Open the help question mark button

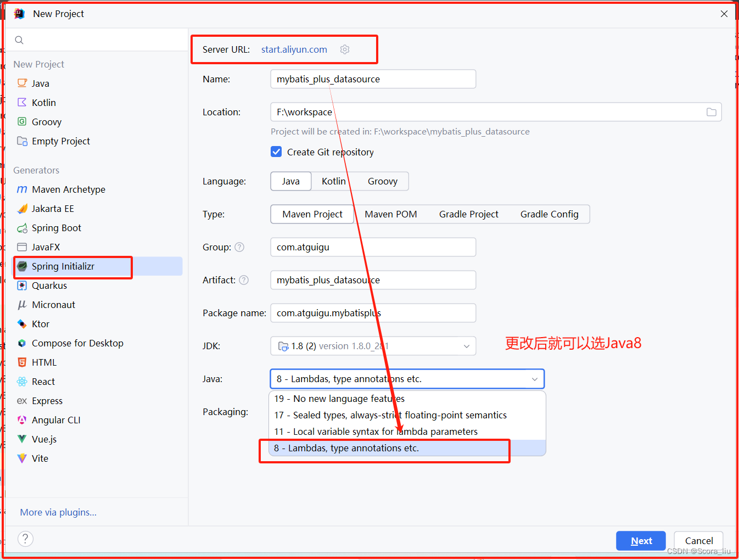25,539
